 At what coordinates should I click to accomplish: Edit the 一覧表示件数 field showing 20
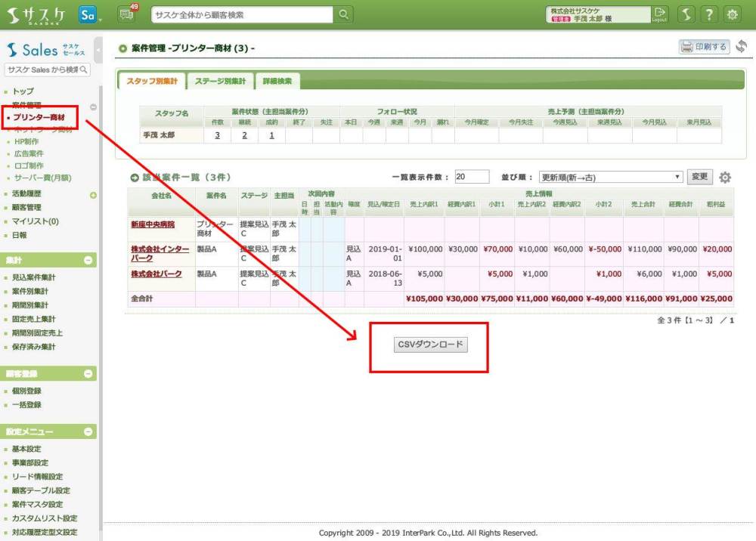pyautogui.click(x=472, y=177)
